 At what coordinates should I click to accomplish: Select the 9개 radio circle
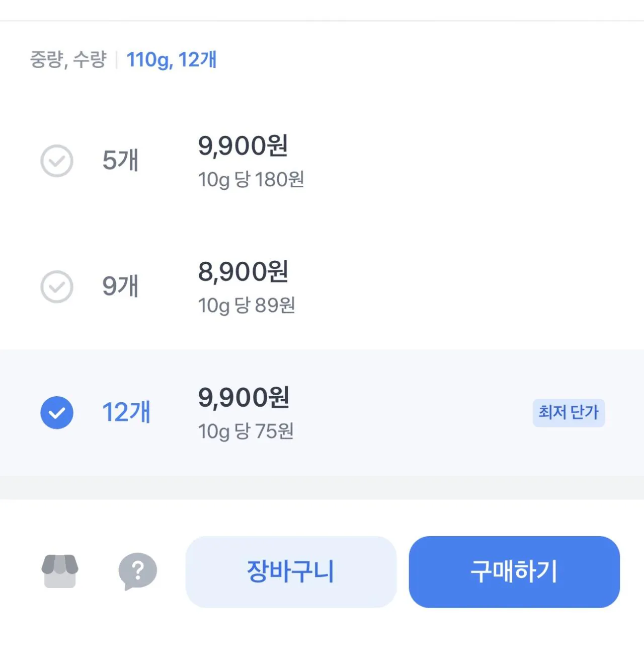click(57, 287)
